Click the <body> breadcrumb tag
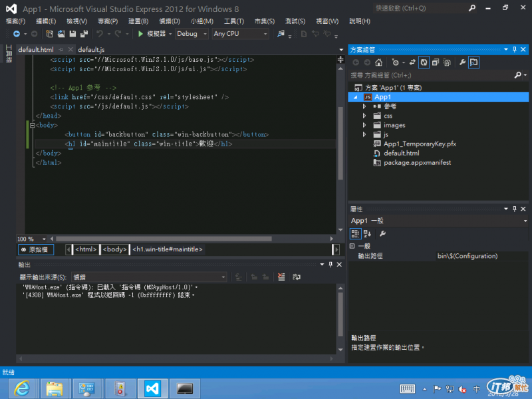This screenshot has width=532, height=399. coord(114,249)
